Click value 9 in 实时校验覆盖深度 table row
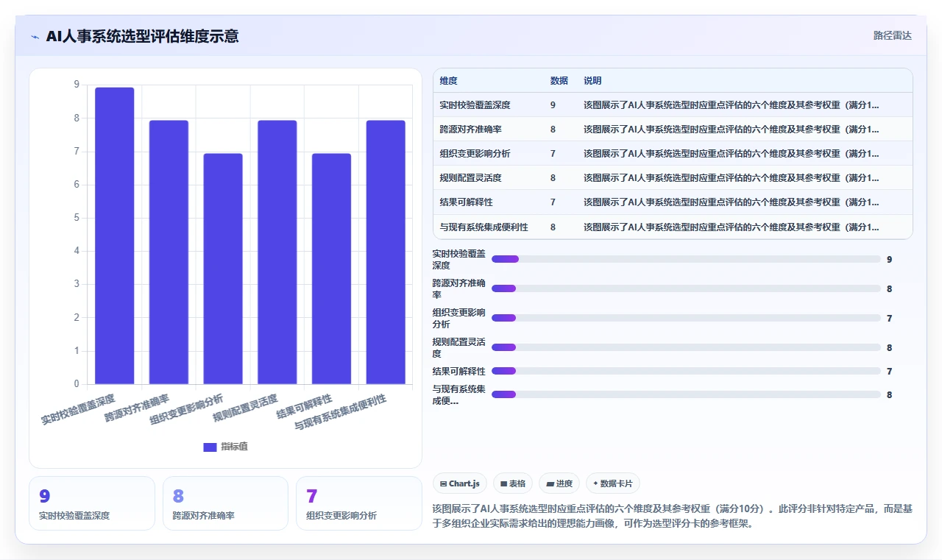 tap(553, 105)
